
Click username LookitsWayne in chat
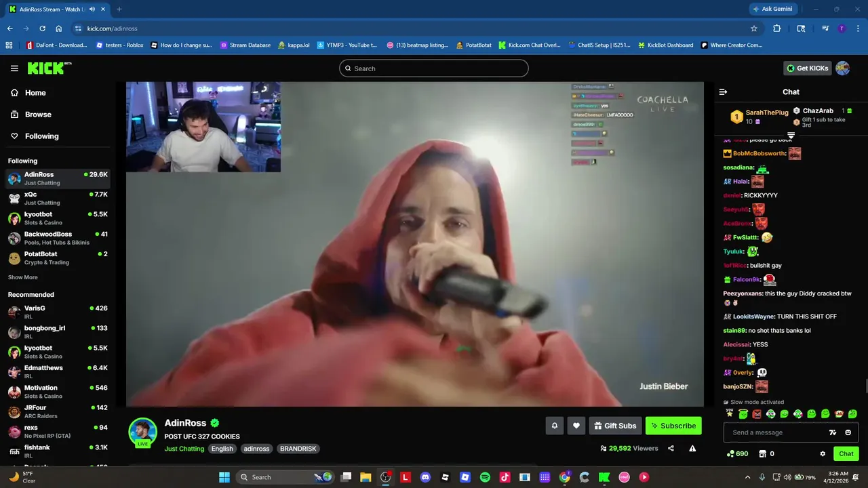(x=754, y=317)
